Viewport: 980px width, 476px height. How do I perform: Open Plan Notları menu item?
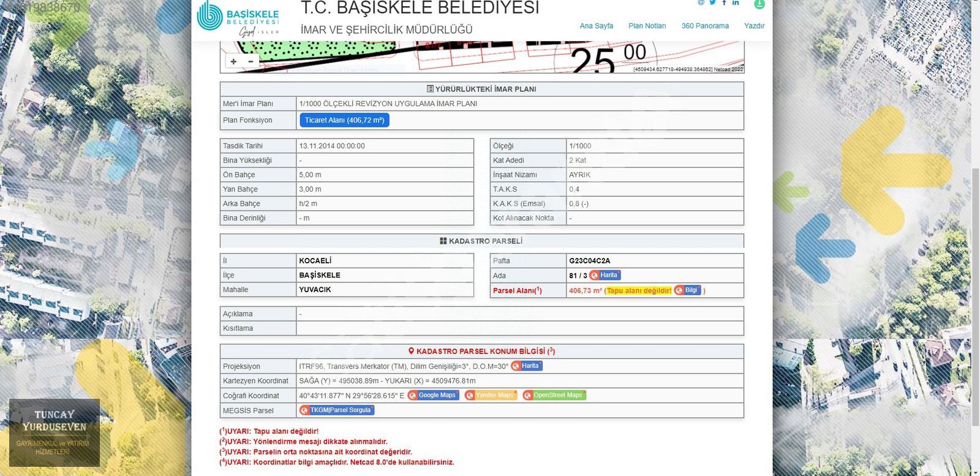click(x=647, y=26)
